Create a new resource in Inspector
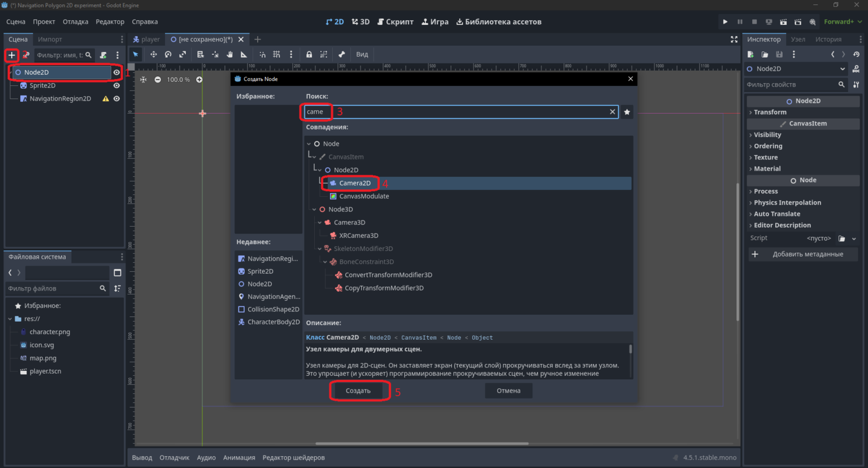This screenshot has height=468, width=868. [750, 54]
